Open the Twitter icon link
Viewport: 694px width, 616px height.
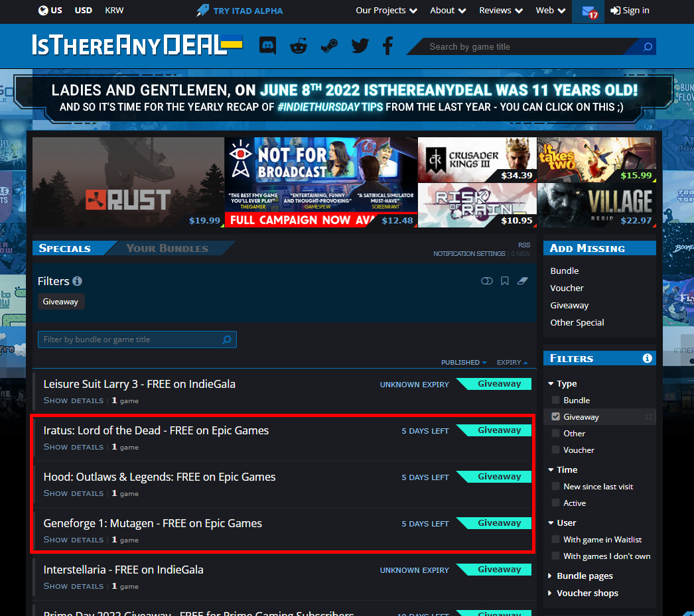coord(360,46)
